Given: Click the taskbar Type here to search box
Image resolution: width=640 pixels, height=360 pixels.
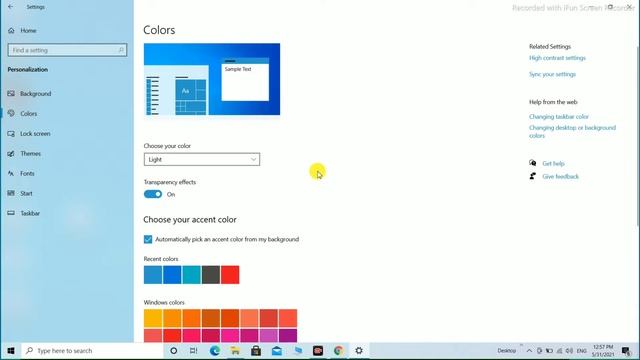Looking at the screenshot, I should point(92,351).
